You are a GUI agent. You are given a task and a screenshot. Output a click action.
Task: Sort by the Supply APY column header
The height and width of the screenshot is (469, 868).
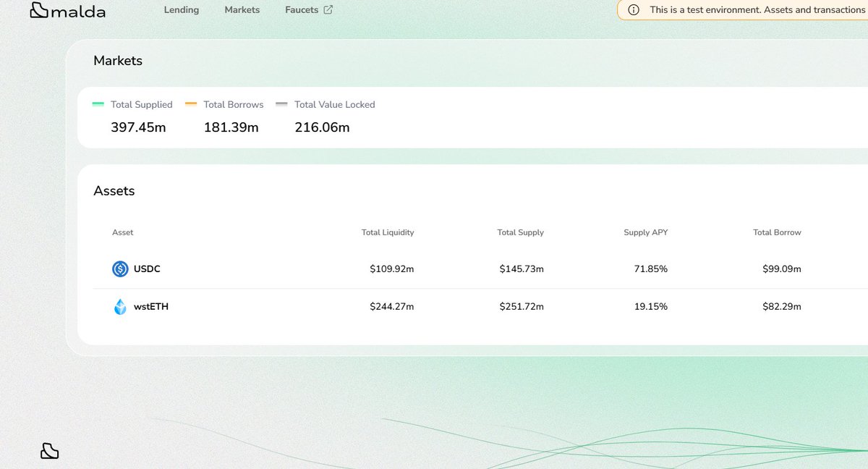tap(645, 232)
